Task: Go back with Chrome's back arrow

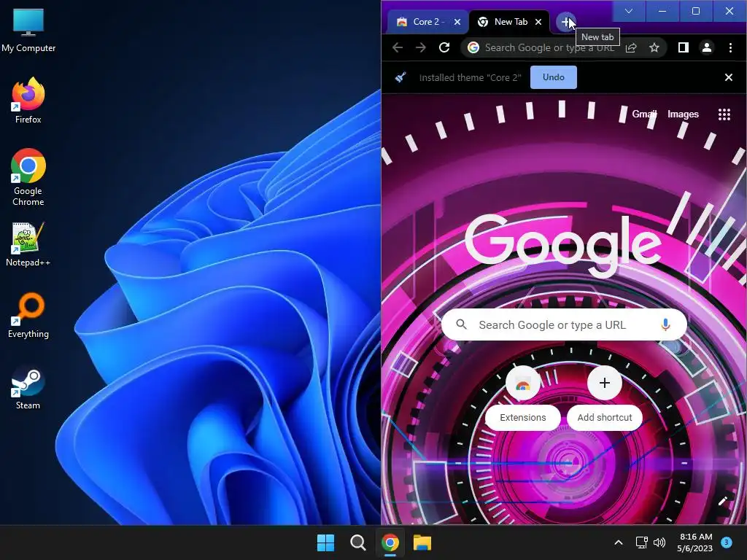Action: [x=398, y=47]
